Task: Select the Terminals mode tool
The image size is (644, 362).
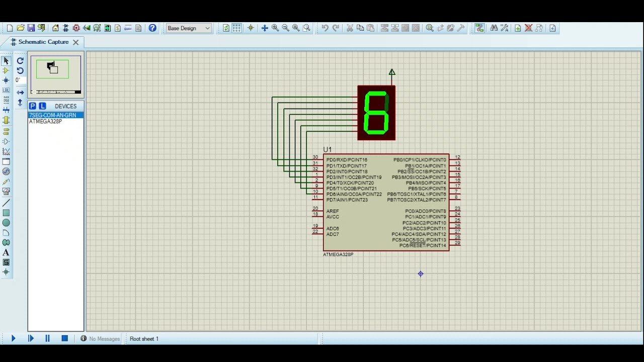Action: coord(6,131)
